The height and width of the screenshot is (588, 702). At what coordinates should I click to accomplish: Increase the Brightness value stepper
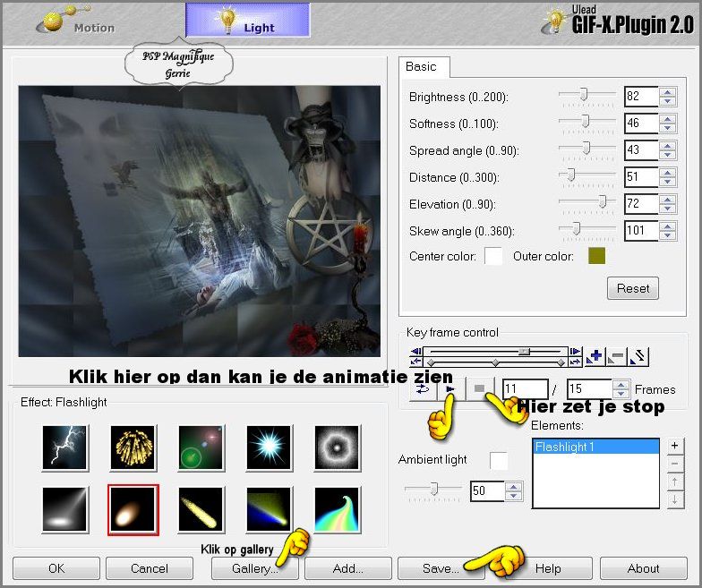(668, 93)
